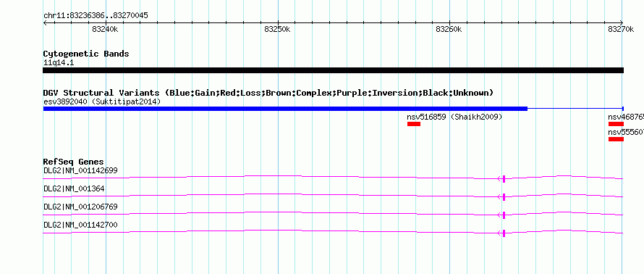Click the Cytogenetic Bands track title

86,54
